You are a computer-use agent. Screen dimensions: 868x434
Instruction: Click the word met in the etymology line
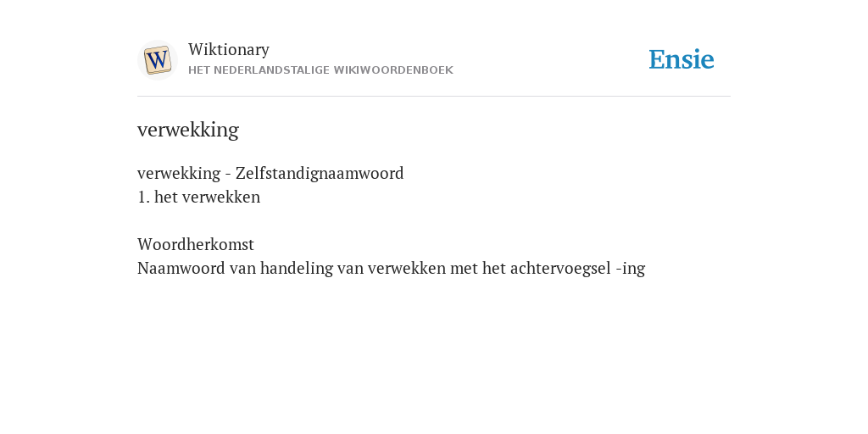click(464, 268)
